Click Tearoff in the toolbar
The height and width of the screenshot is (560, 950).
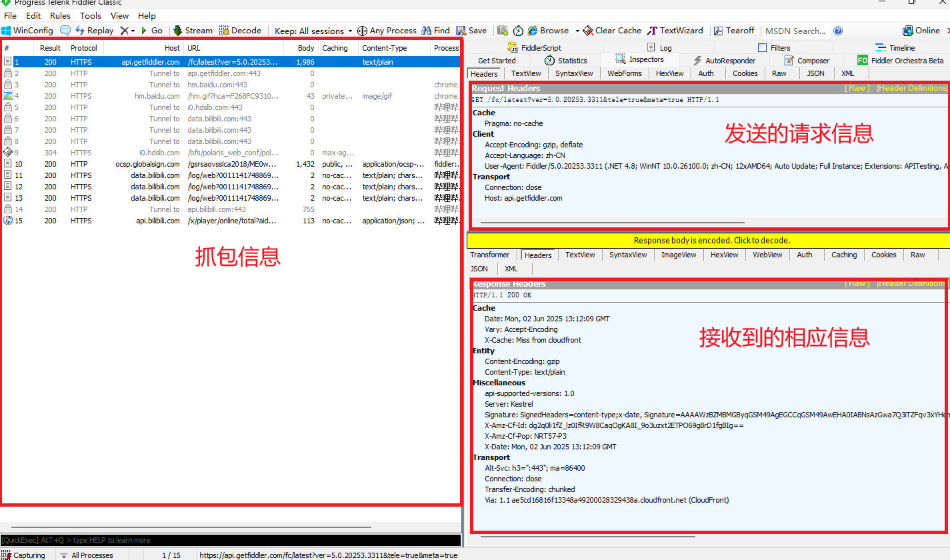click(x=734, y=31)
